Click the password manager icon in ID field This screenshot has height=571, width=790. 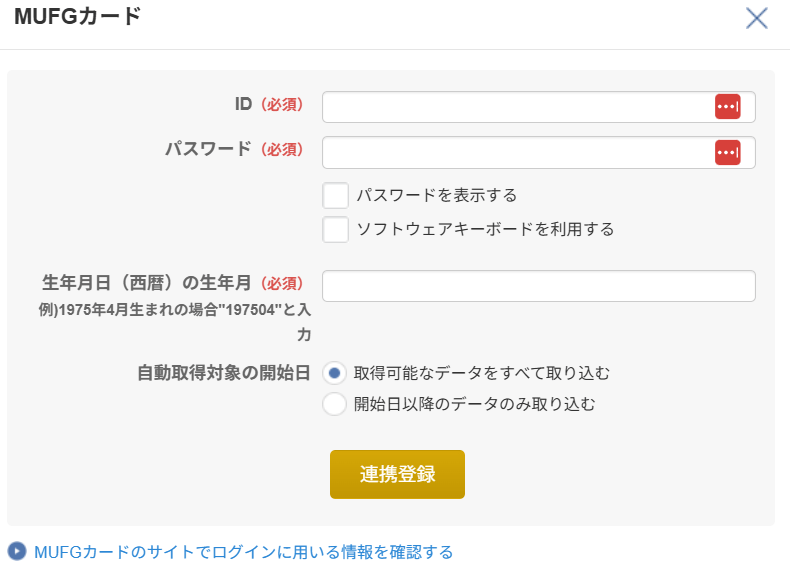point(727,107)
